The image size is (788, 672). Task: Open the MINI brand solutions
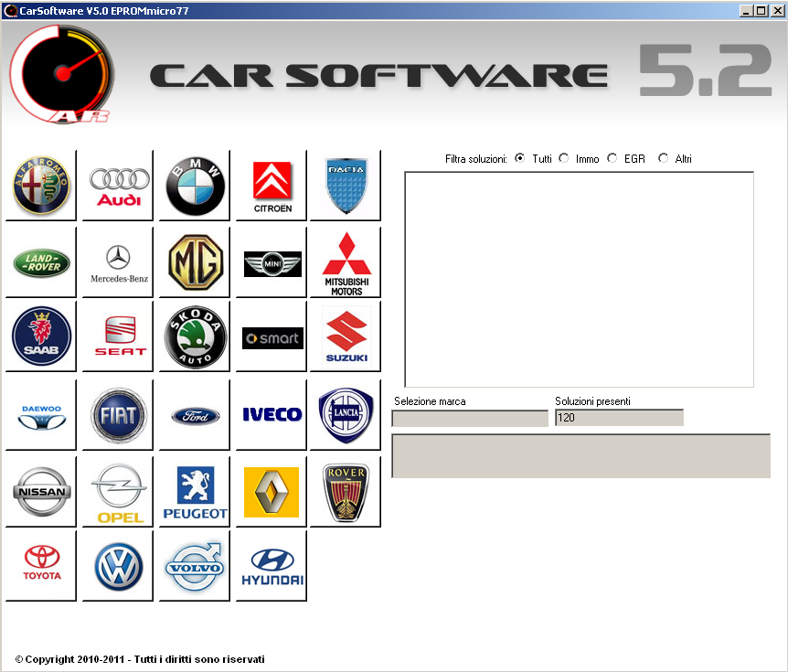pos(272,261)
